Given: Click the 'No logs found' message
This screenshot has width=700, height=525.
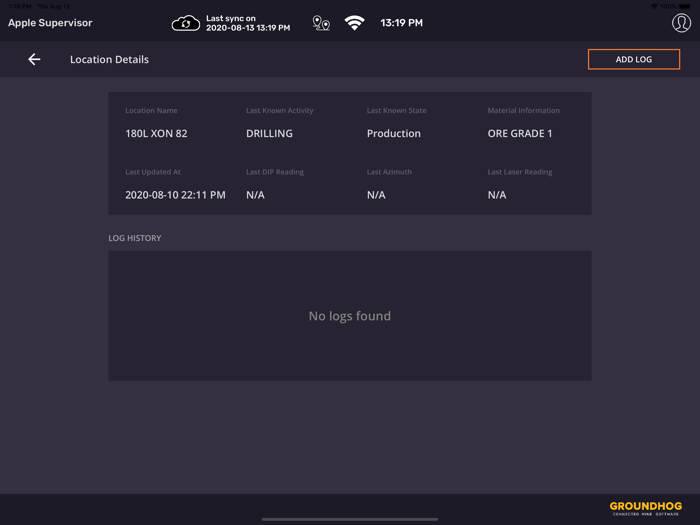Looking at the screenshot, I should click(350, 316).
